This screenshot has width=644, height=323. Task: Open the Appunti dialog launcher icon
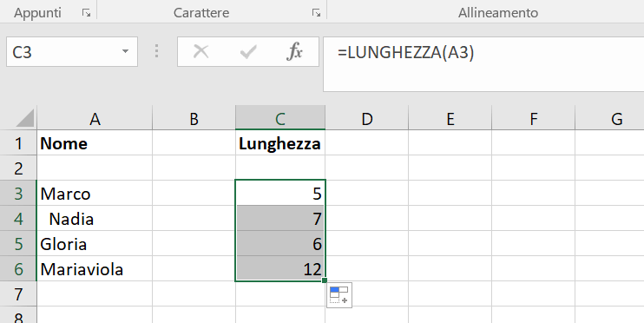86,13
